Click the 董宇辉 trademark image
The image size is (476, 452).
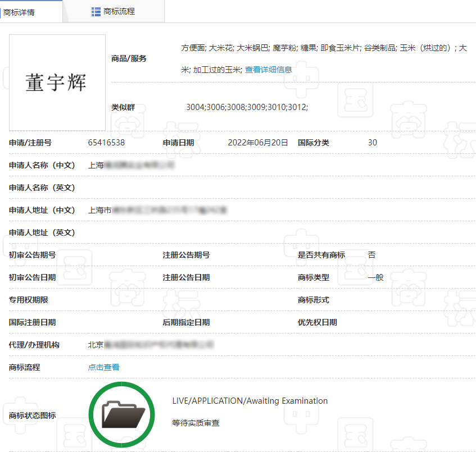pos(57,83)
